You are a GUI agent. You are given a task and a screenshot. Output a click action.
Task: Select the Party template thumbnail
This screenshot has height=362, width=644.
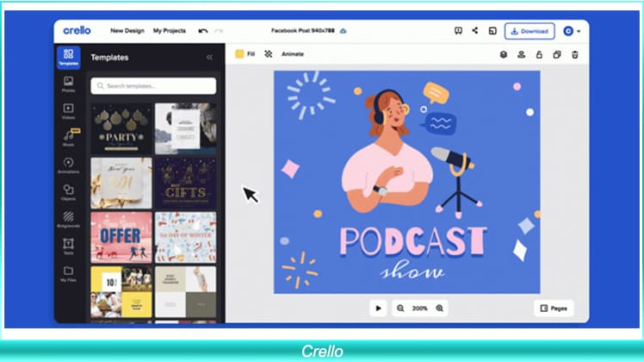pos(121,128)
